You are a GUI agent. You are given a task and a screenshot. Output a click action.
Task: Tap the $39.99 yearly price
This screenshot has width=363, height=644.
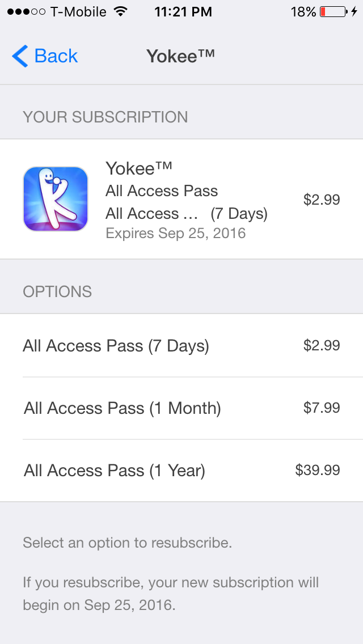click(318, 470)
